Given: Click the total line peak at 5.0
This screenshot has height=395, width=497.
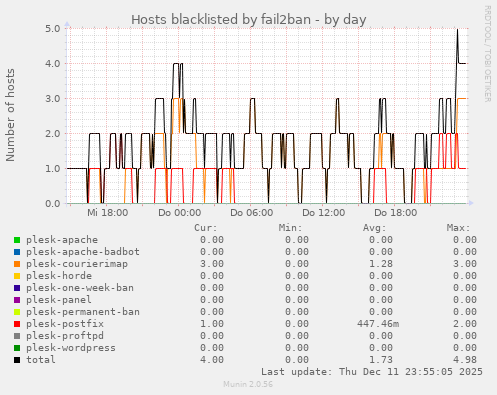Looking at the screenshot, I should [x=457, y=30].
